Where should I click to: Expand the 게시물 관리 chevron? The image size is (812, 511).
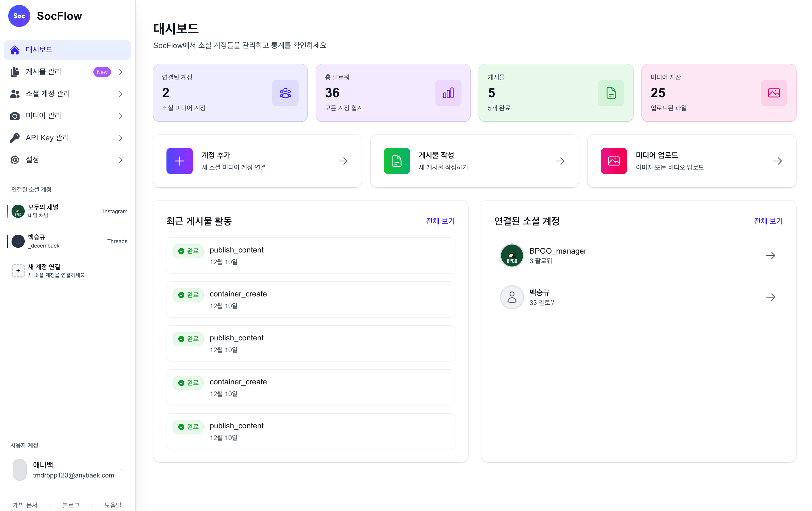pos(121,72)
